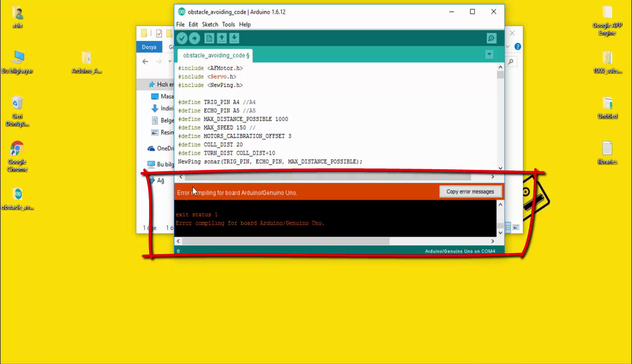Click the editor scroll down arrow

click(x=500, y=168)
